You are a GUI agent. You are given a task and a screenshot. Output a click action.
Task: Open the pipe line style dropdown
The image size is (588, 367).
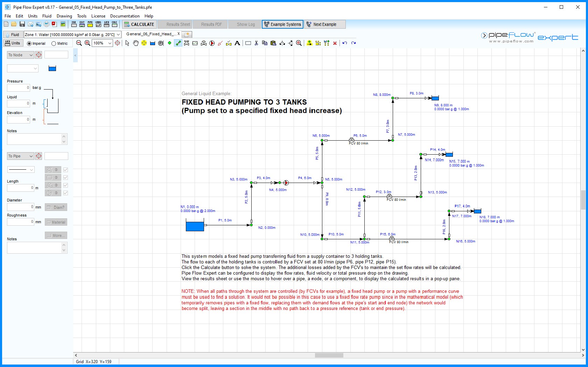[x=21, y=170]
